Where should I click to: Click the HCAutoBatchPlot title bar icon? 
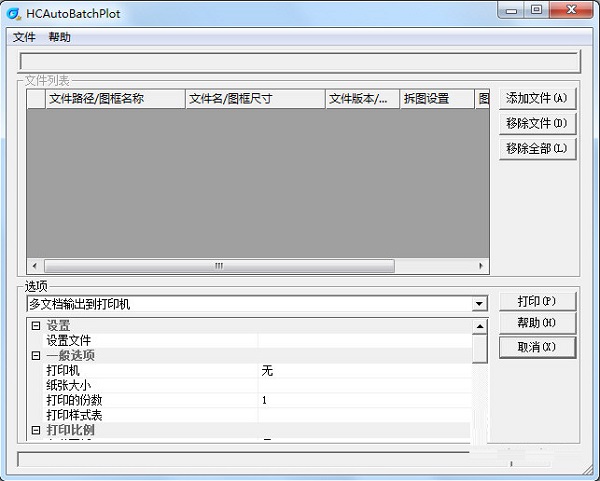(x=13, y=14)
